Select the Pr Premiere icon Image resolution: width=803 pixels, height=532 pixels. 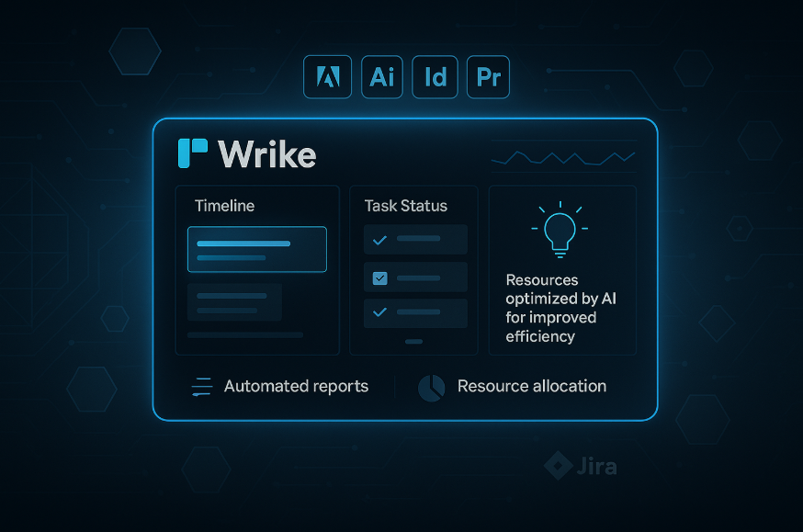tap(488, 77)
